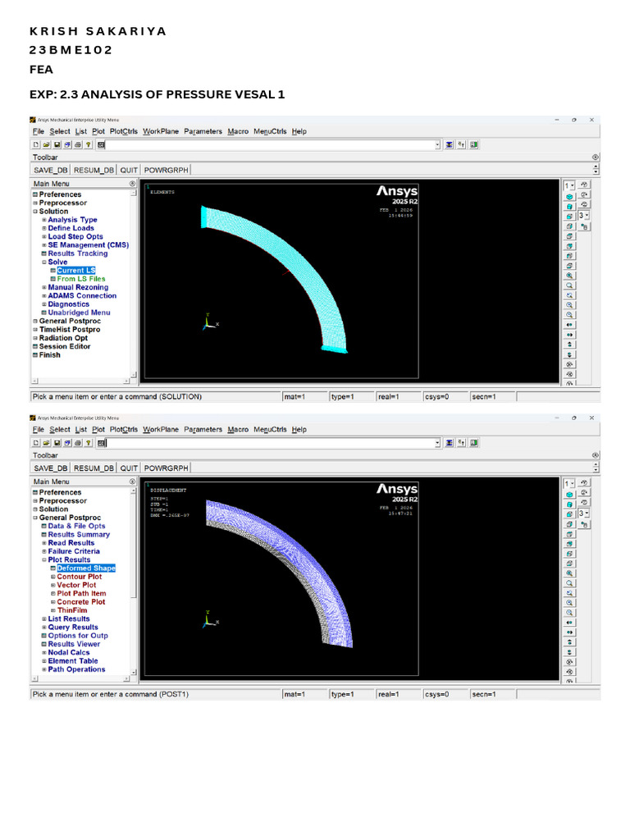This screenshot has width=630, height=840.
Task: Click Box Zoom icon in top window
Action: 569,285
